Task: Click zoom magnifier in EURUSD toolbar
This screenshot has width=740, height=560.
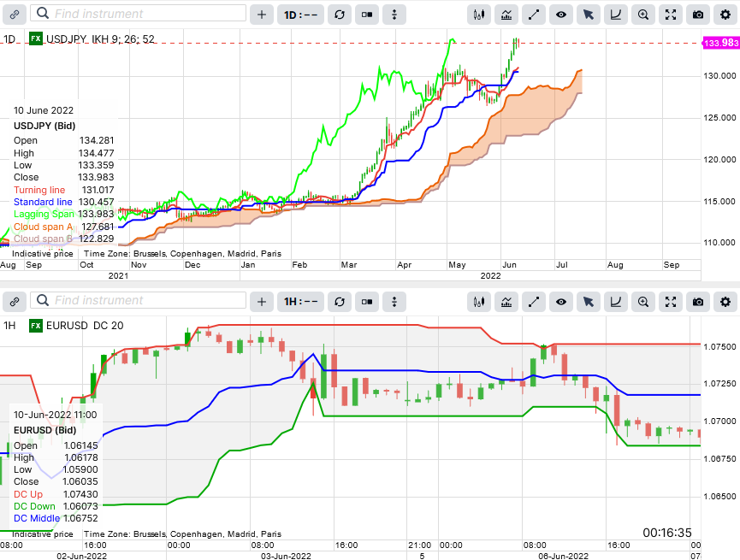Action: coord(643,302)
